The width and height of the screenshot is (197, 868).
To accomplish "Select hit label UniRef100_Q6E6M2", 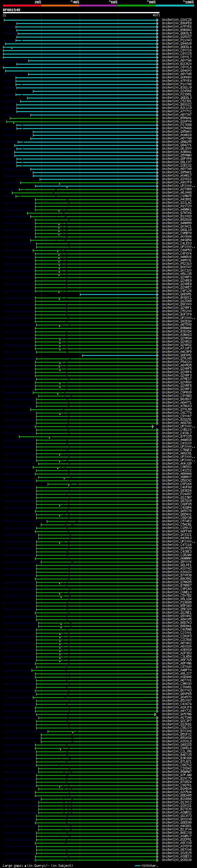I will pyautogui.click(x=177, y=355).
